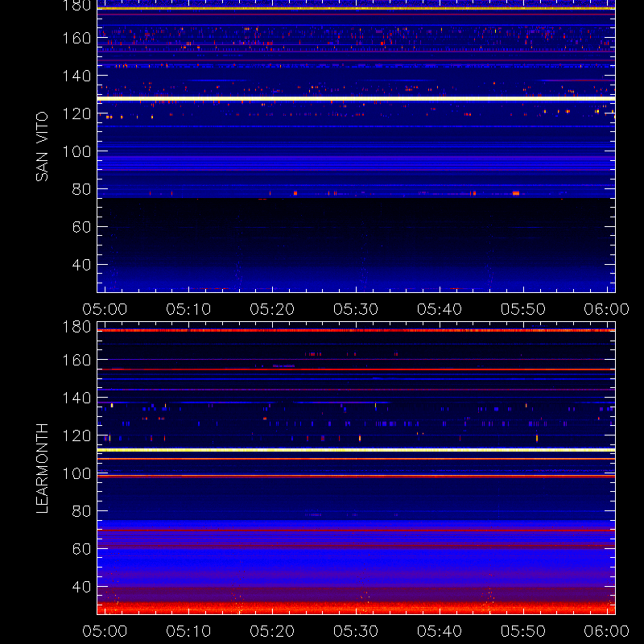This screenshot has height=644, width=644.
Task: Select the 80 tick label on SAN VITO plot
Action: pyautogui.click(x=81, y=189)
